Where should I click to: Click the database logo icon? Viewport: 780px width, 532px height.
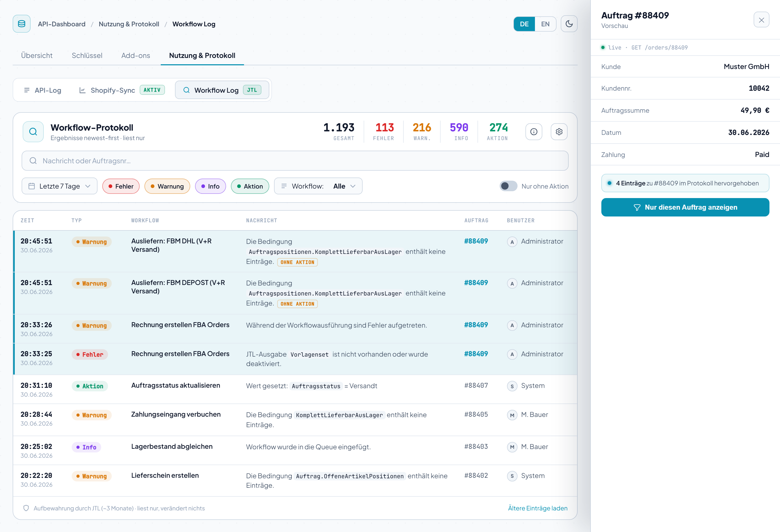(22, 24)
